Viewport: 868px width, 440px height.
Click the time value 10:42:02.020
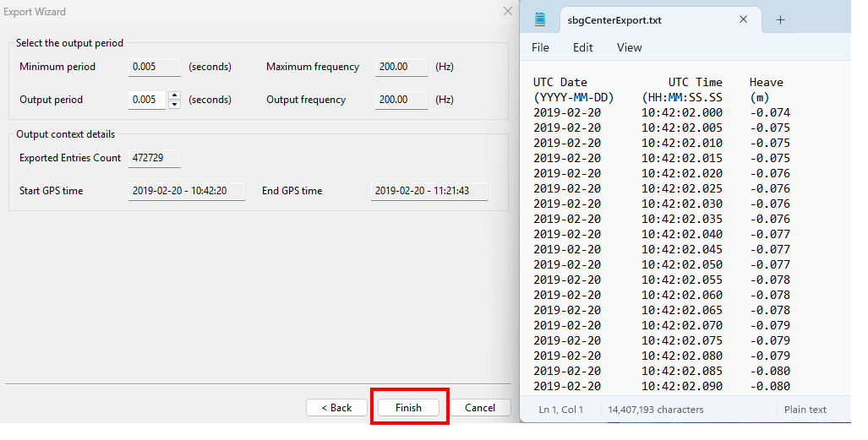point(682,174)
